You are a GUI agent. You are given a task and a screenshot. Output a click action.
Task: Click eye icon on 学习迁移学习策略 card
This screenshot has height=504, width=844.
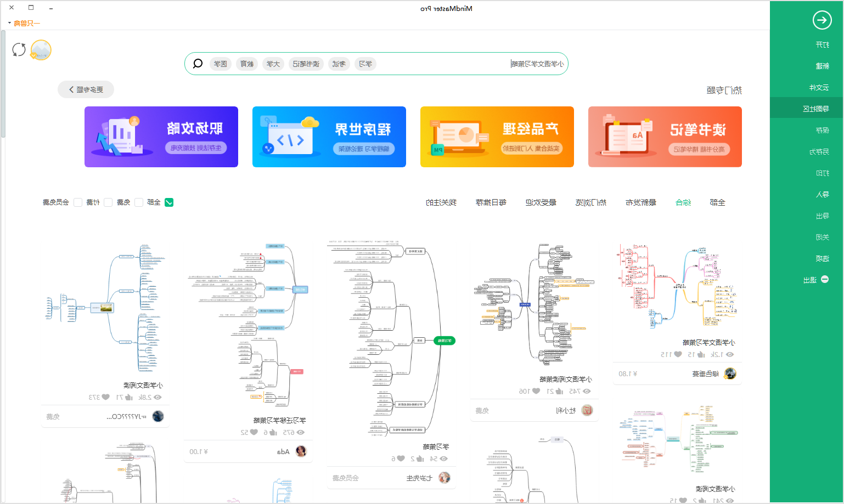click(300, 433)
